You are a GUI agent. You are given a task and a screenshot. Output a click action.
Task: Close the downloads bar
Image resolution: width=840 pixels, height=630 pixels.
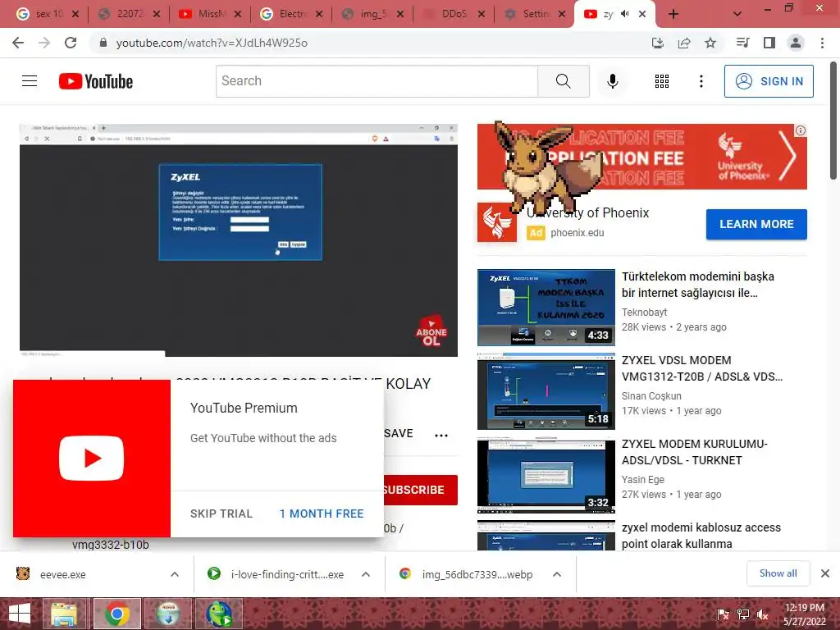[x=825, y=573]
